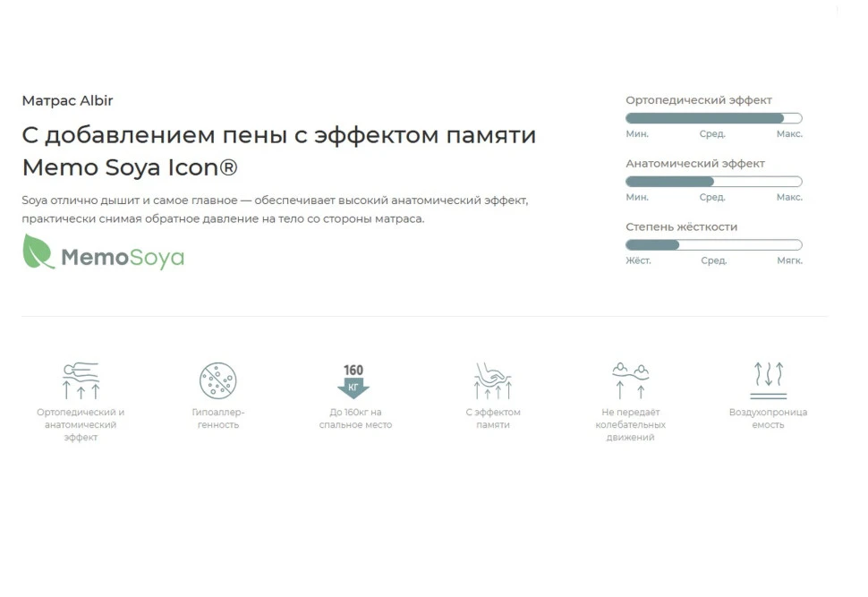This screenshot has width=868, height=597.
Task: Click the 'Воздухопроницаемость' caption
Action: tap(769, 419)
